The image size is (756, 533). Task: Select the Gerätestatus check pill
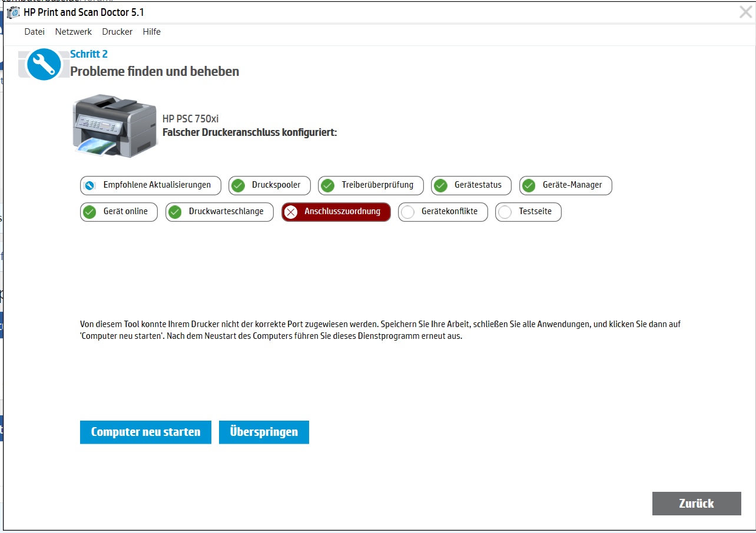(x=471, y=185)
